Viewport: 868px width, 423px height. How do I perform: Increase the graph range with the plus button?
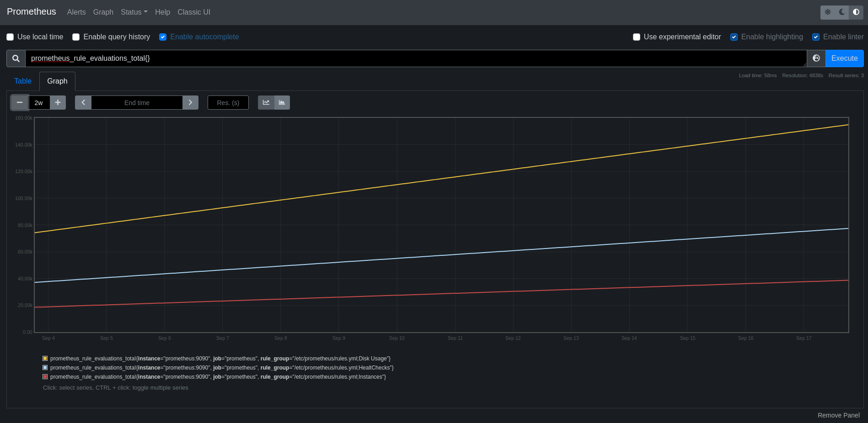58,103
